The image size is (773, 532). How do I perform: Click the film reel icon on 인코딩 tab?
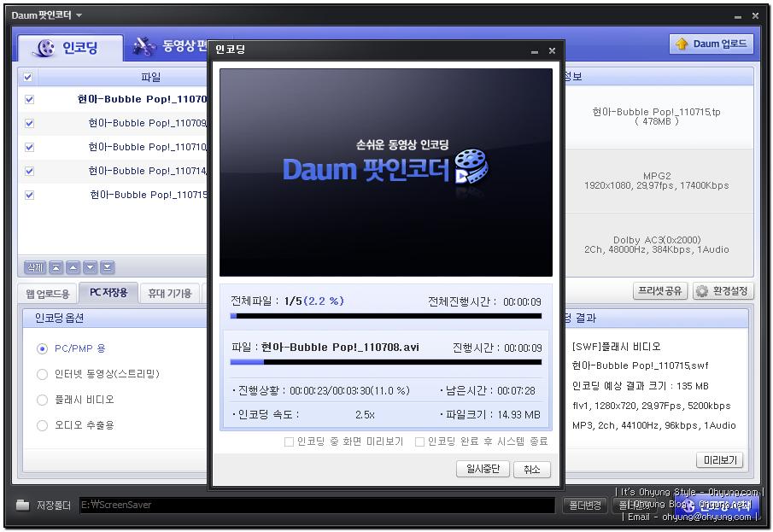tap(45, 48)
